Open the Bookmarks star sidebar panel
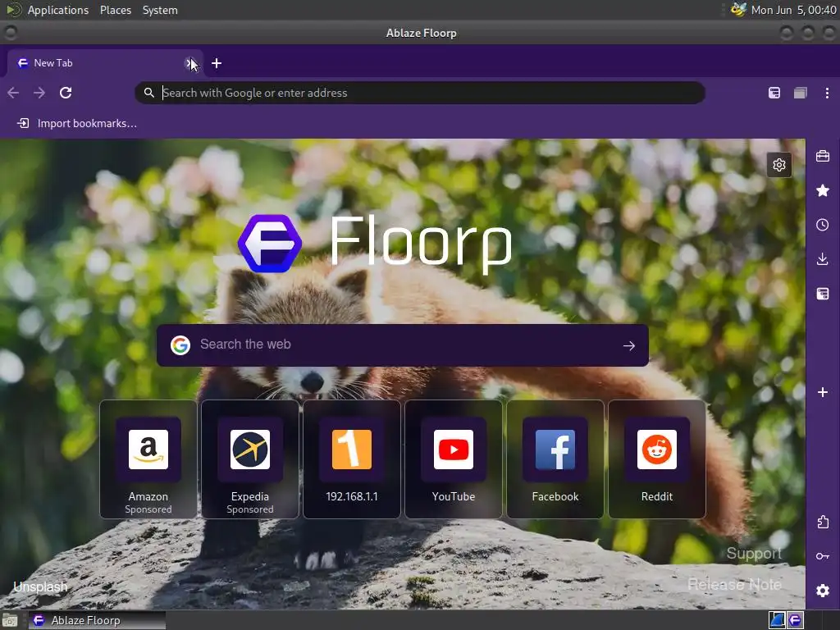This screenshot has width=840, height=630. tap(822, 190)
